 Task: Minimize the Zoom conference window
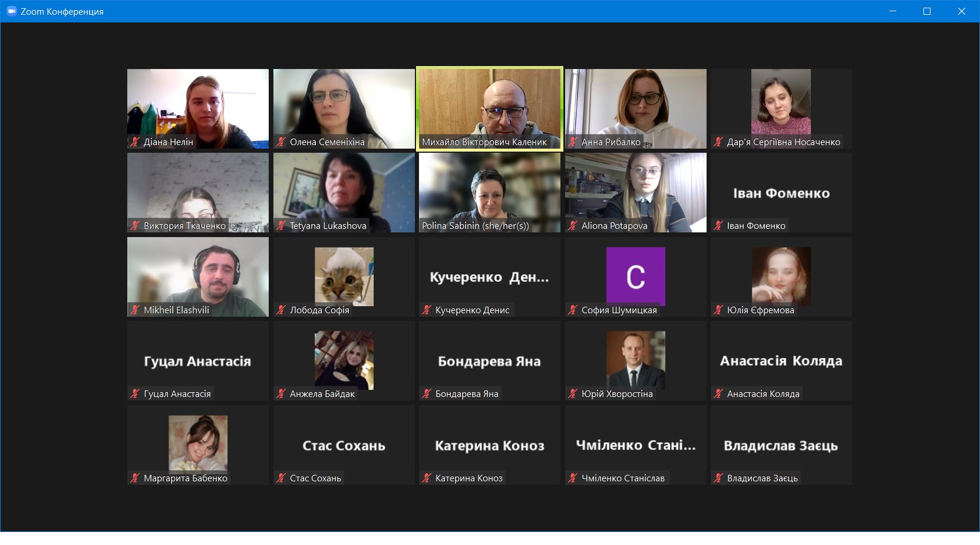(x=892, y=11)
